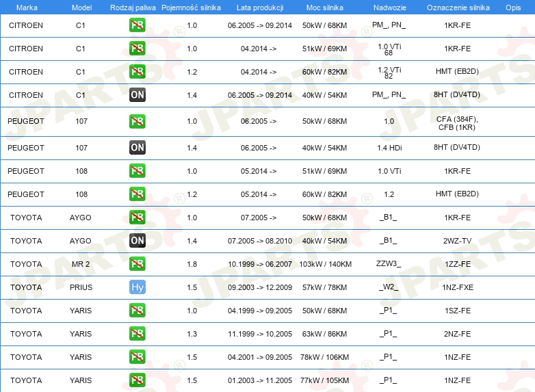Click petrol icon in Toyota Yaris 77kW/105KM row
The height and width of the screenshot is (392, 535).
137,380
